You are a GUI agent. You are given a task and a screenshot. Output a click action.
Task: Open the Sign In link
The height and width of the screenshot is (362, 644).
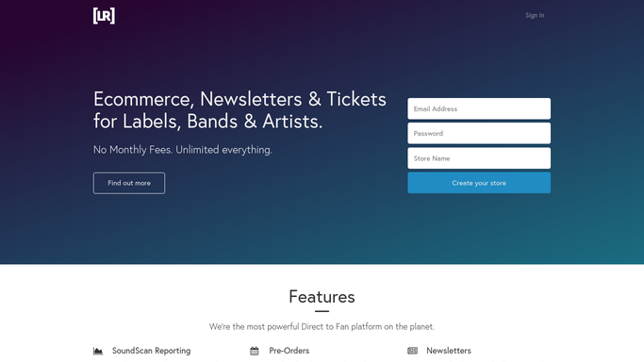(x=535, y=15)
